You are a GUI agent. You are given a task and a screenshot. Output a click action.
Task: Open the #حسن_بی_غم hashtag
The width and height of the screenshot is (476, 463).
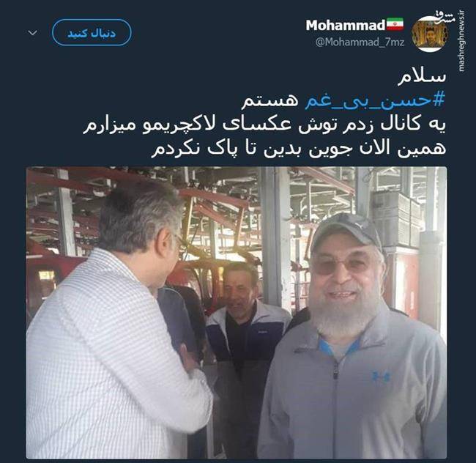click(375, 101)
